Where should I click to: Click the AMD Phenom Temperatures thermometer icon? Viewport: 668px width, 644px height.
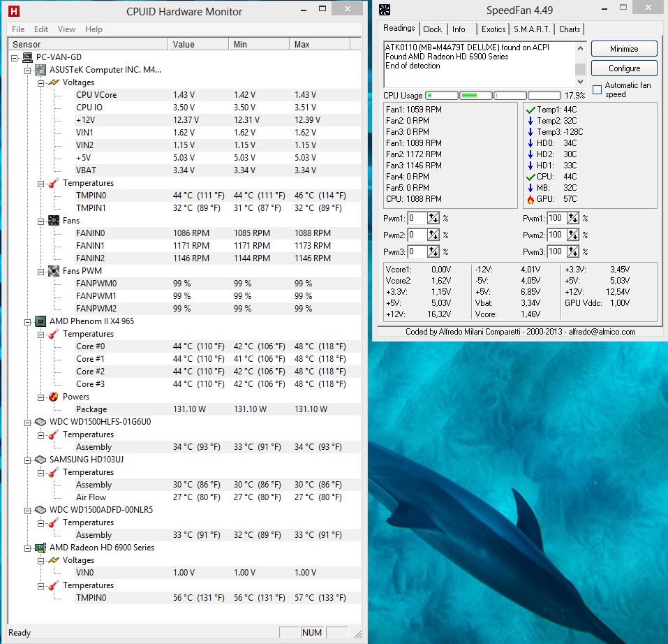(54, 334)
